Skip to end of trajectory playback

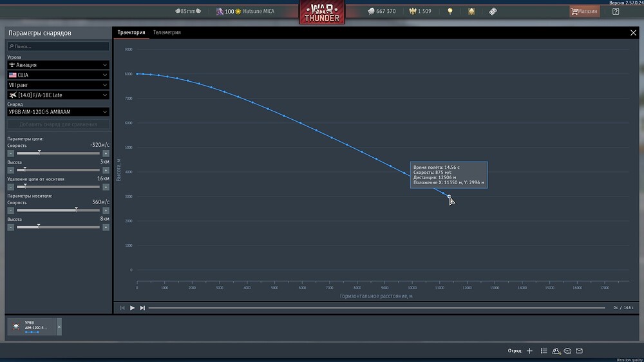[142, 308]
